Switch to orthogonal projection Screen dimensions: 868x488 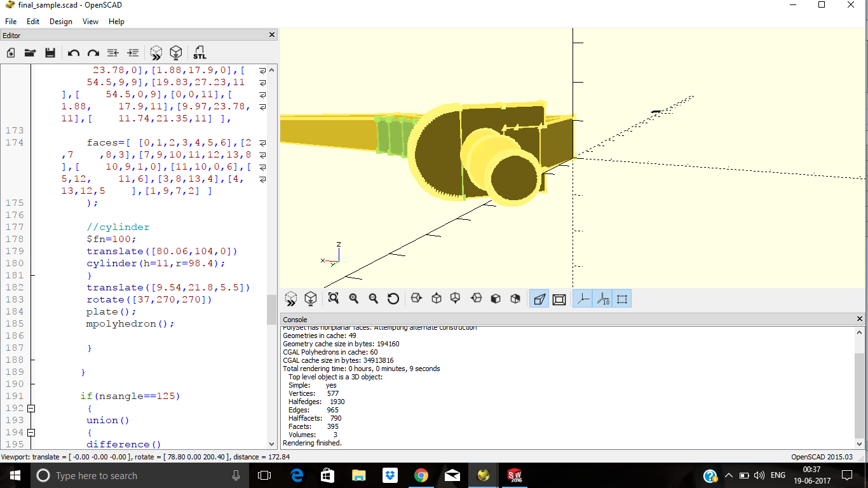point(559,298)
